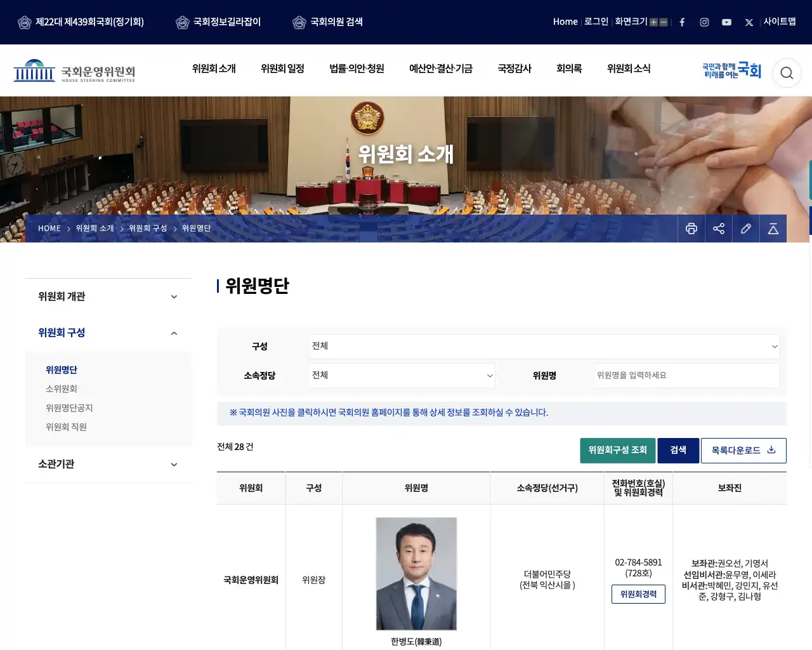The width and height of the screenshot is (812, 650).
Task: Open the Instagram icon link
Action: click(704, 22)
